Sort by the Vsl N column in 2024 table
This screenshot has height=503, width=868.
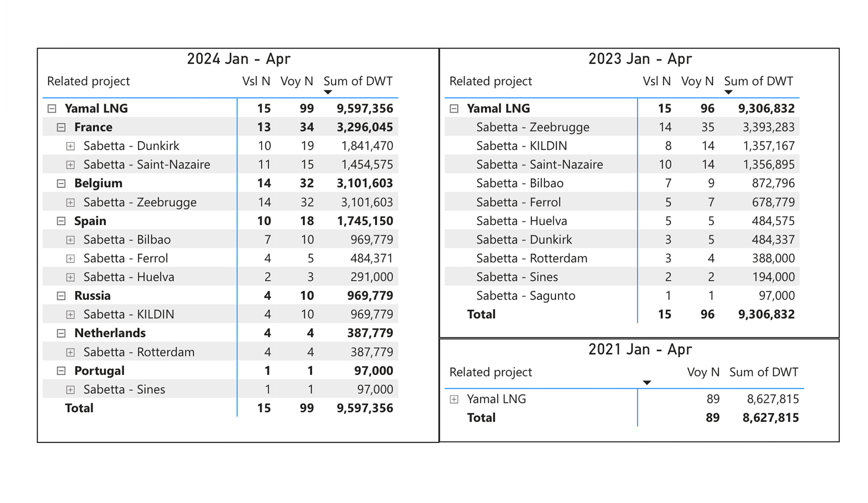pos(256,81)
